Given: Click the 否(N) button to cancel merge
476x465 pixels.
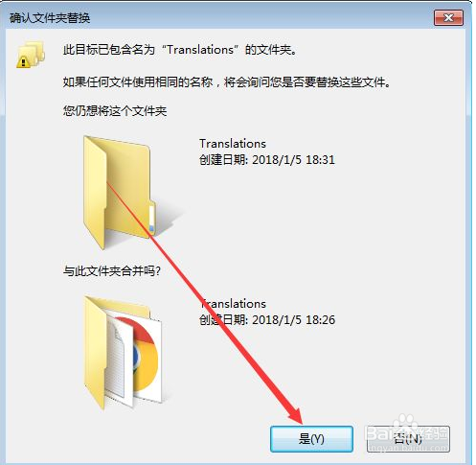Looking at the screenshot, I should click(408, 438).
